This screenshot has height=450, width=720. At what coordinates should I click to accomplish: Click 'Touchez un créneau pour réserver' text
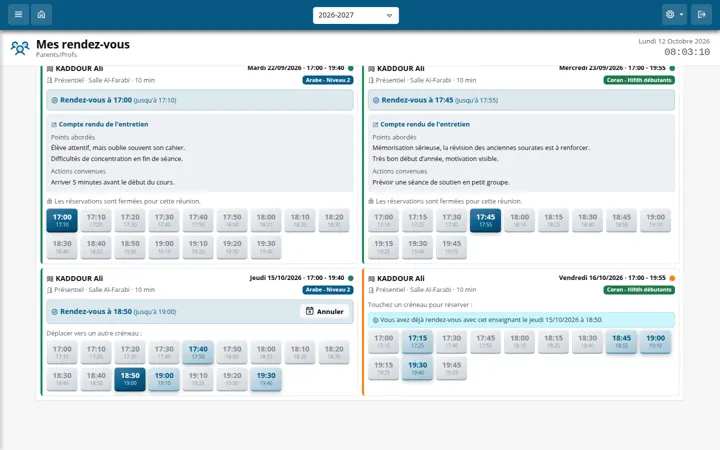420,305
